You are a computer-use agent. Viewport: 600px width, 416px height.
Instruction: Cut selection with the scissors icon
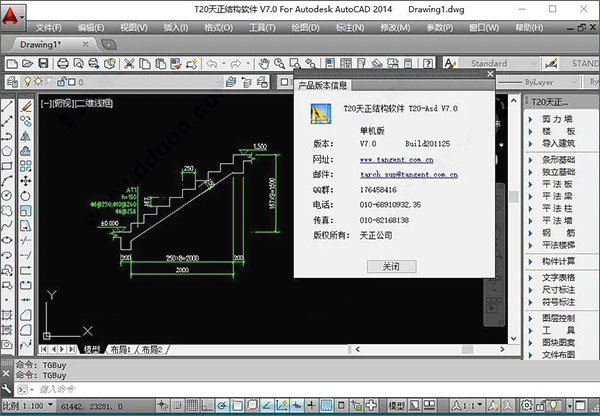[129, 64]
